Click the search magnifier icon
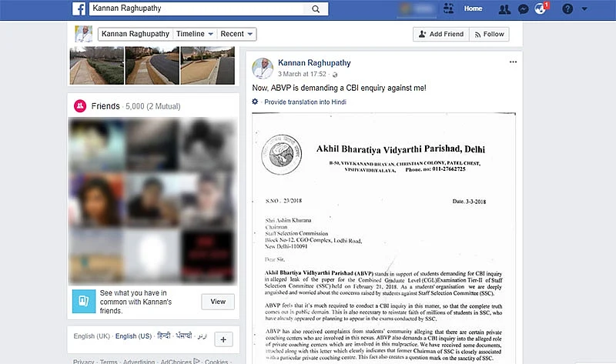Viewport: 616px width, 364px height. coord(316,8)
